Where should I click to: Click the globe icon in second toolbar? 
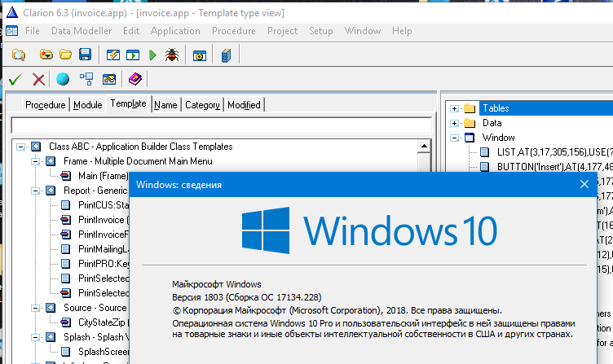(x=63, y=79)
